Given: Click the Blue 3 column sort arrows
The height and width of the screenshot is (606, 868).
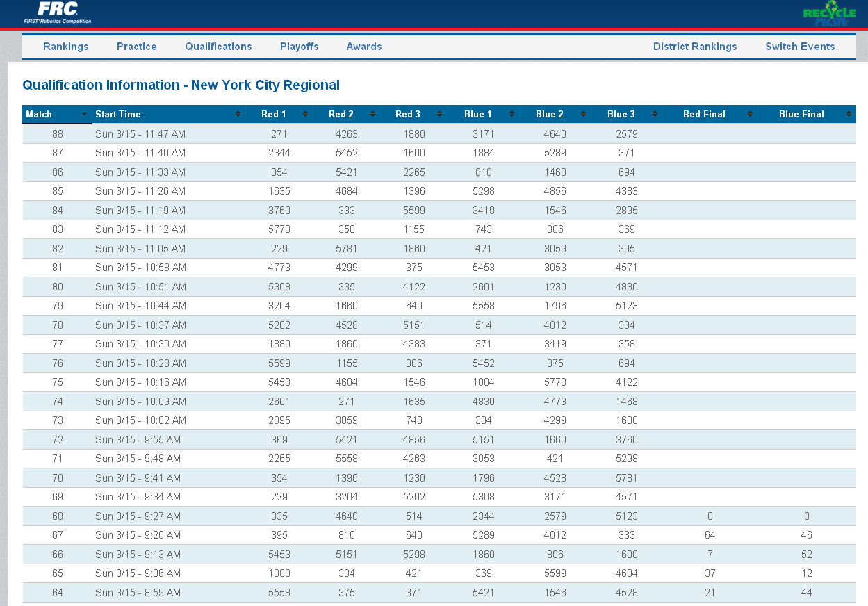Looking at the screenshot, I should 655,114.
